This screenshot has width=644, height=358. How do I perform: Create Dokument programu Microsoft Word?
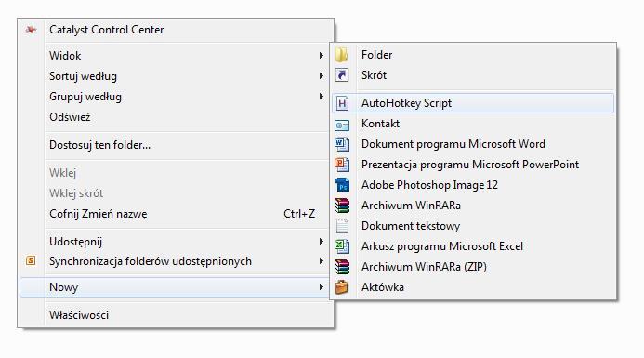tap(473, 144)
